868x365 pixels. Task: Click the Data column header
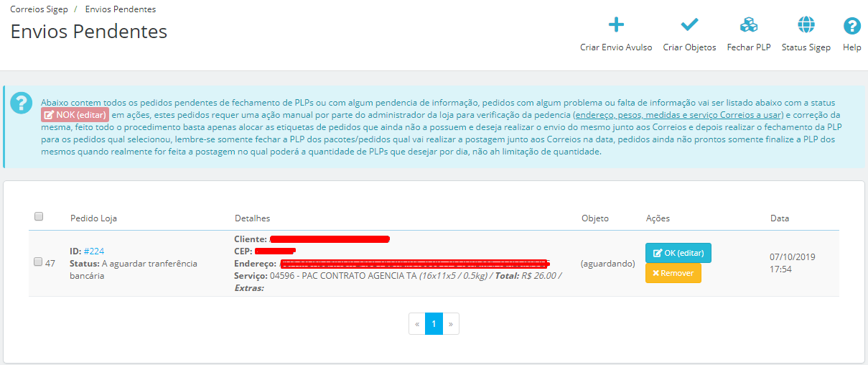pyautogui.click(x=779, y=218)
